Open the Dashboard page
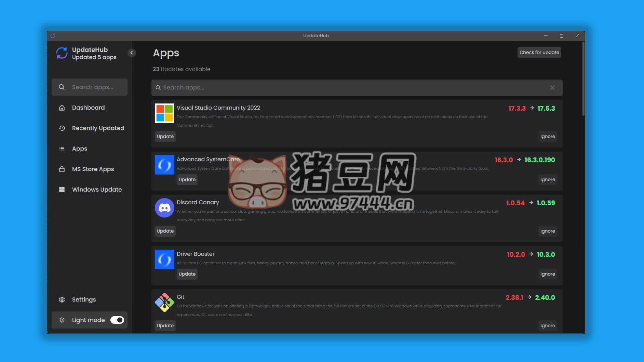Screen dimensions: 644x362 [88, 108]
